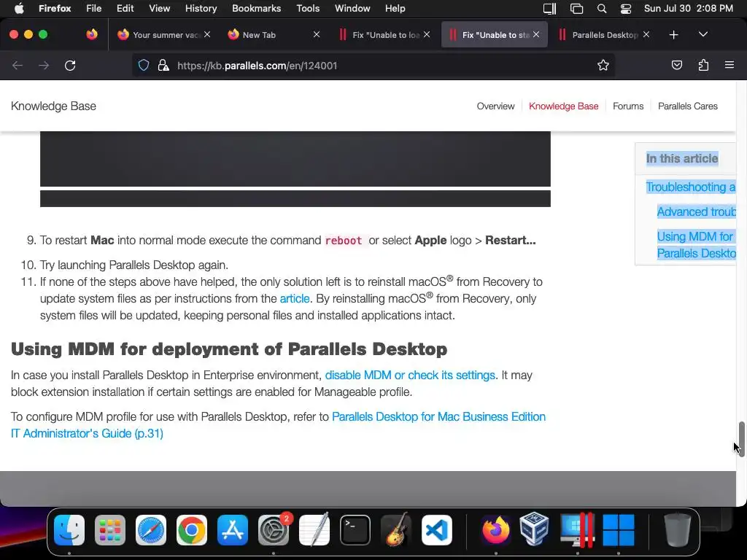Open the 'article' link in step 11
This screenshot has width=747, height=560.
pyautogui.click(x=295, y=298)
